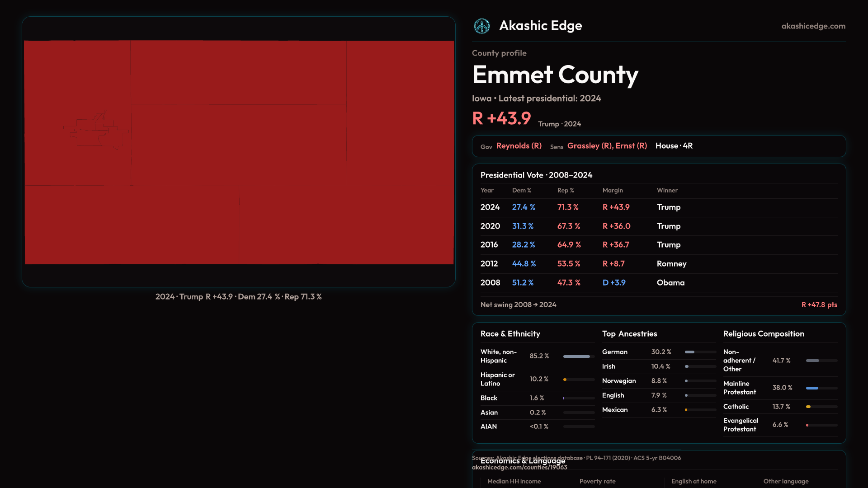Click the German ancestry bar
Image resolution: width=868 pixels, height=488 pixels.
[x=689, y=352]
